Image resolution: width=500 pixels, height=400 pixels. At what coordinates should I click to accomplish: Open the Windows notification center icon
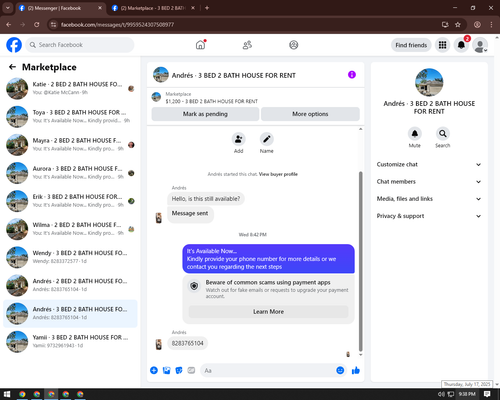[487, 394]
